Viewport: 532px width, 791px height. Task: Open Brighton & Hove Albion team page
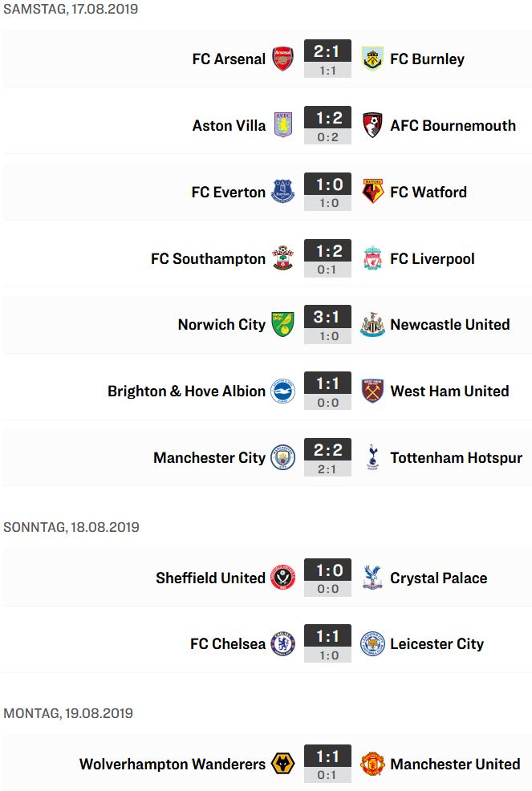point(186,391)
